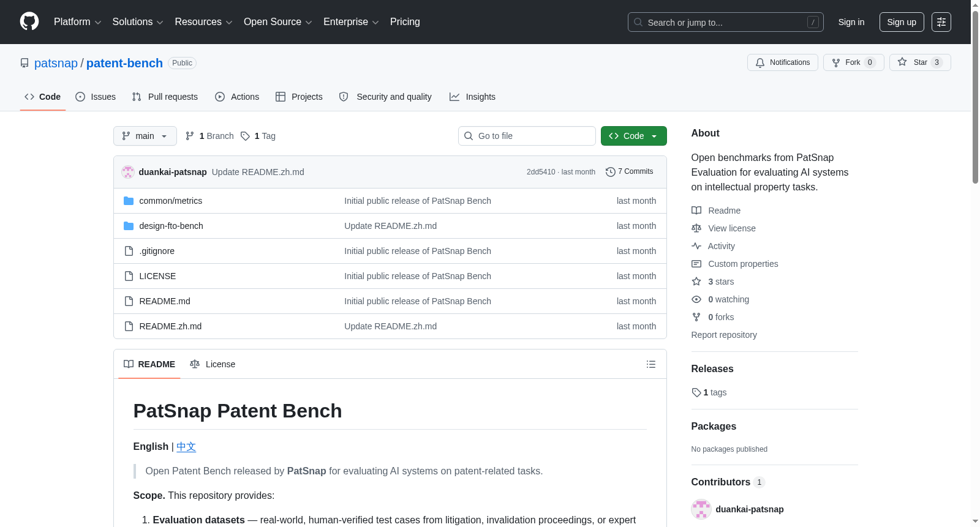Screen dimensions: 980x527
Task: Switch to the Pull requests tab
Action: (165, 97)
